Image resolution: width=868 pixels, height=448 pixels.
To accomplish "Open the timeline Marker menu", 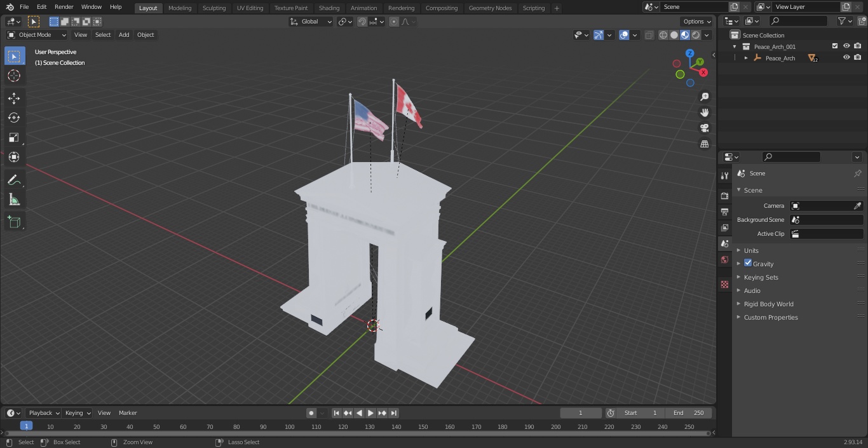I will (x=128, y=413).
